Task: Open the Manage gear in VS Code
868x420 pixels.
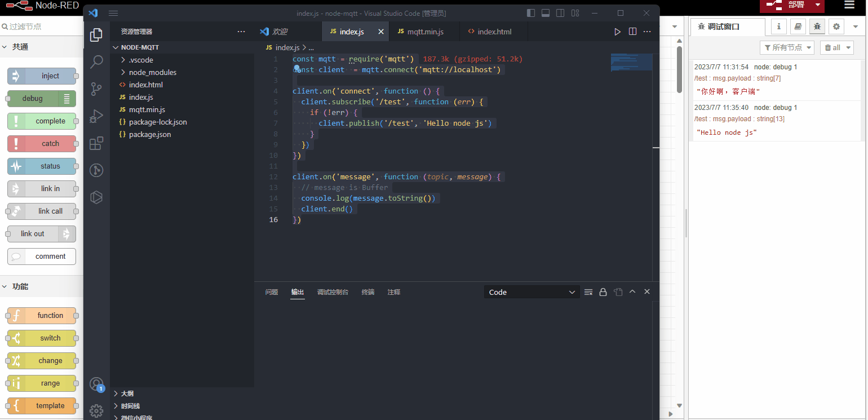Action: (96, 411)
